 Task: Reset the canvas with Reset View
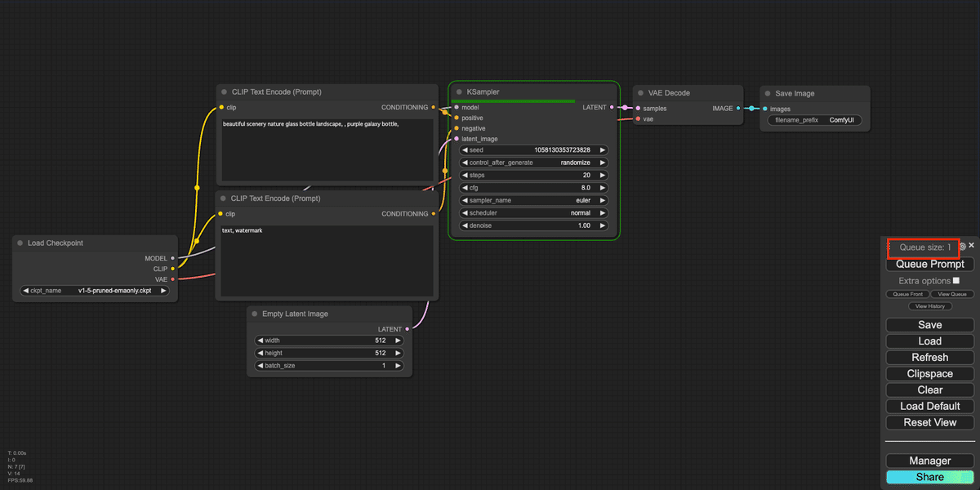coord(930,422)
